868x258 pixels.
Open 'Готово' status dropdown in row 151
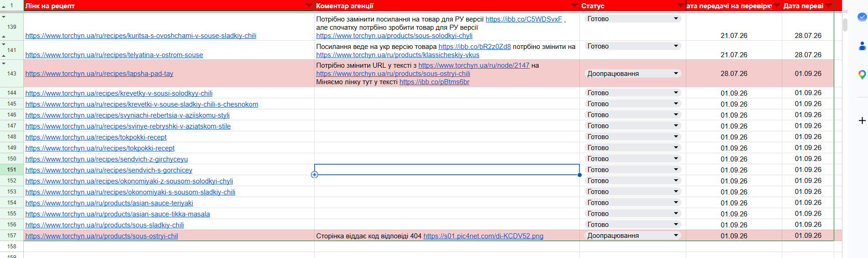(633, 170)
